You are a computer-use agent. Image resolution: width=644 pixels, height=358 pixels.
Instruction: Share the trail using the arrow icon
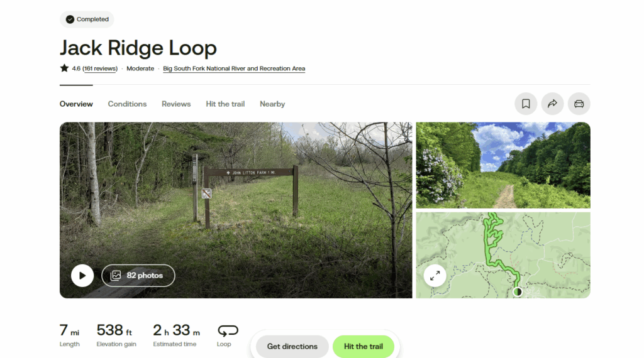pos(552,104)
